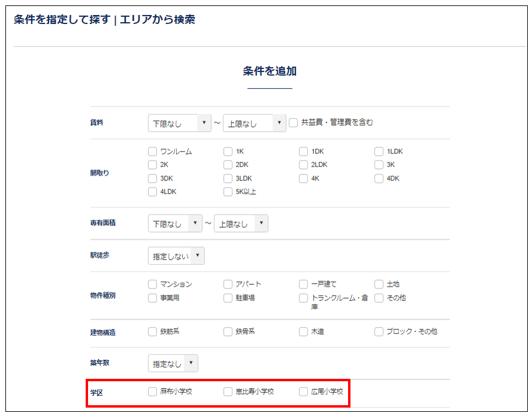Open the 駅徒歩 指定しない dropdown
532x416 pixels.
tap(177, 256)
